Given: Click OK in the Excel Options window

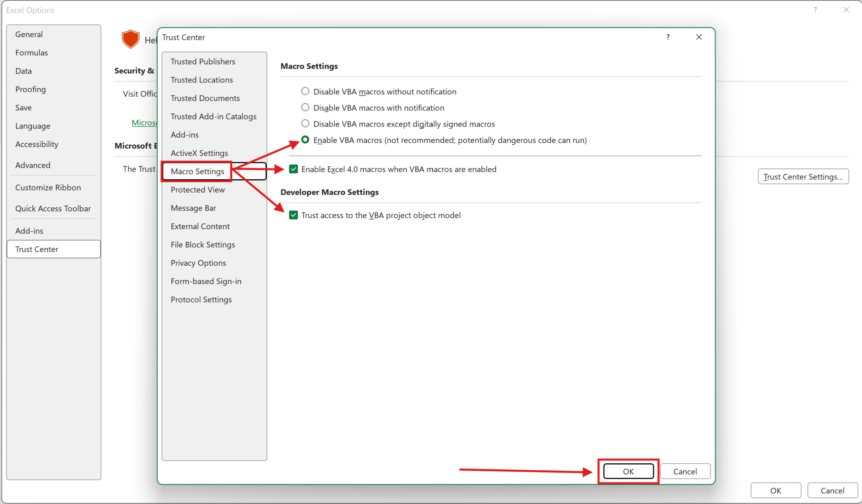Looking at the screenshot, I should point(776,490).
